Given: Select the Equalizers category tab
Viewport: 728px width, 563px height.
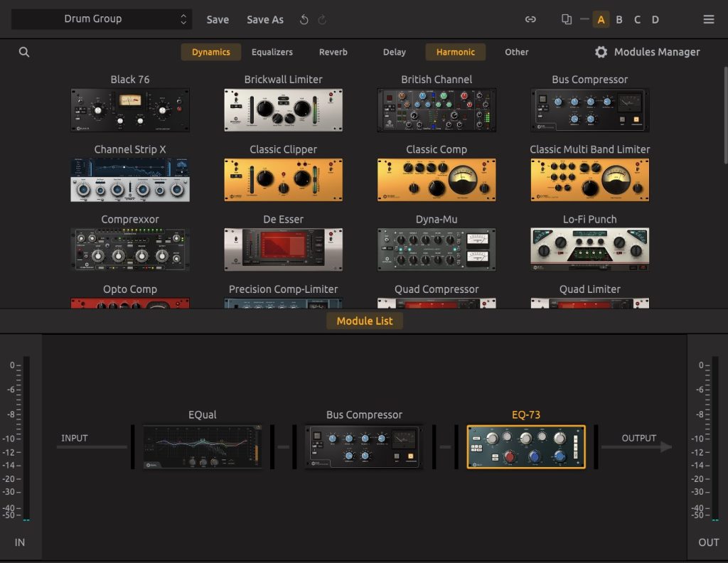Looking at the screenshot, I should click(272, 52).
